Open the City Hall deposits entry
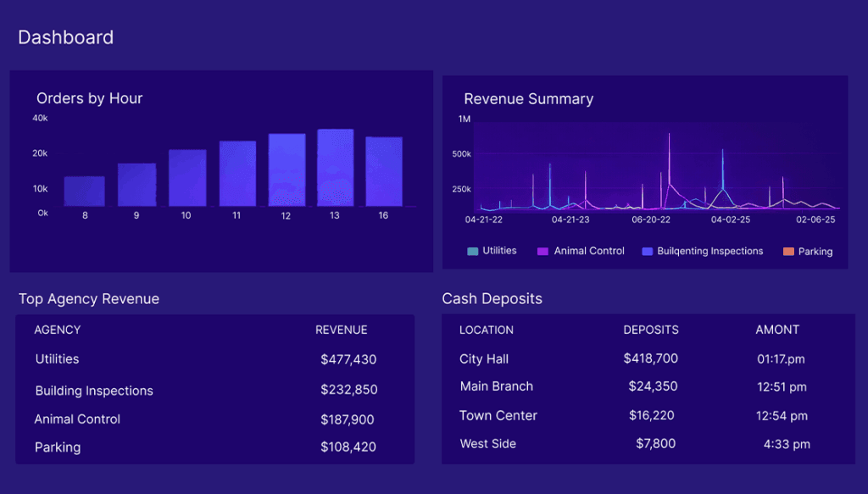 tap(483, 358)
